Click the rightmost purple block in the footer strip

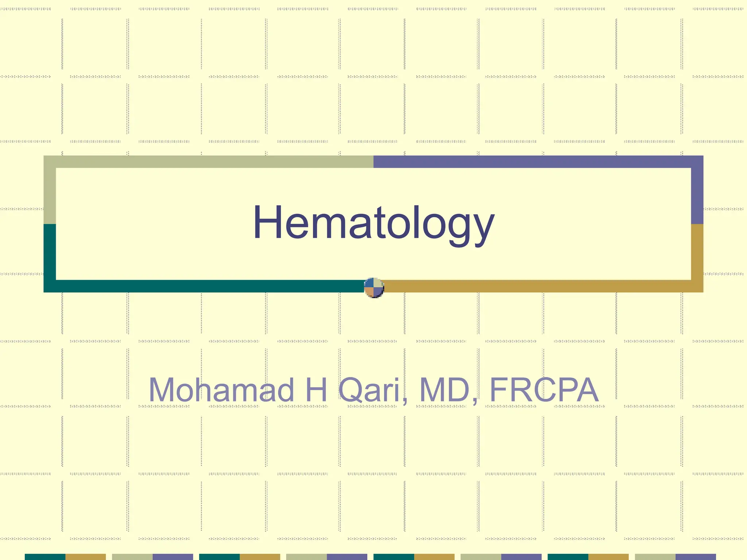[x=696, y=557]
